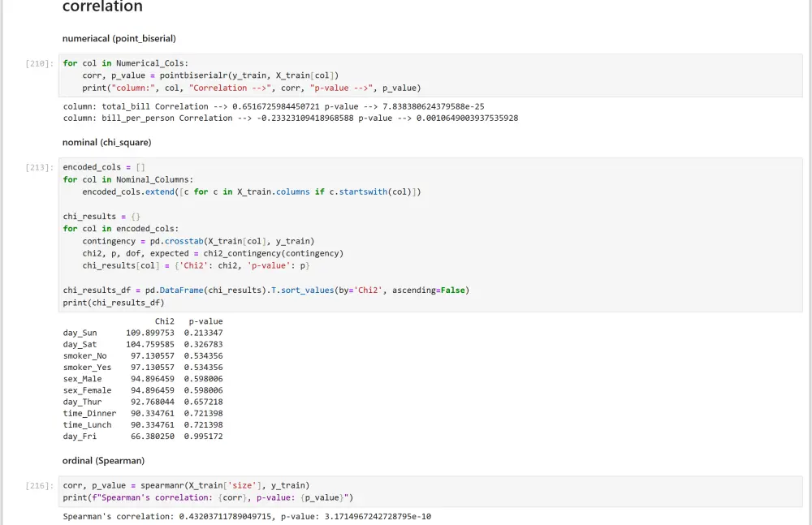
Task: Click the day_Thur output row
Action: [x=143, y=402]
